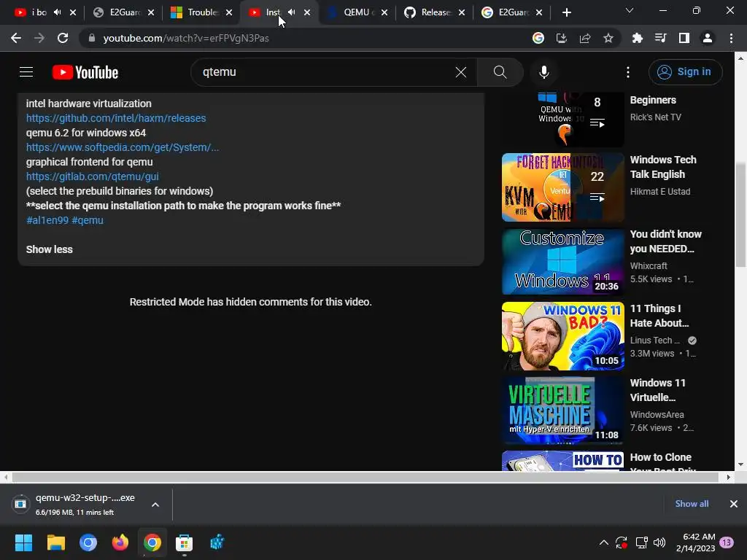Screen dimensions: 747x560
Task: Switch to first E2Guardian tab
Action: coord(118,12)
